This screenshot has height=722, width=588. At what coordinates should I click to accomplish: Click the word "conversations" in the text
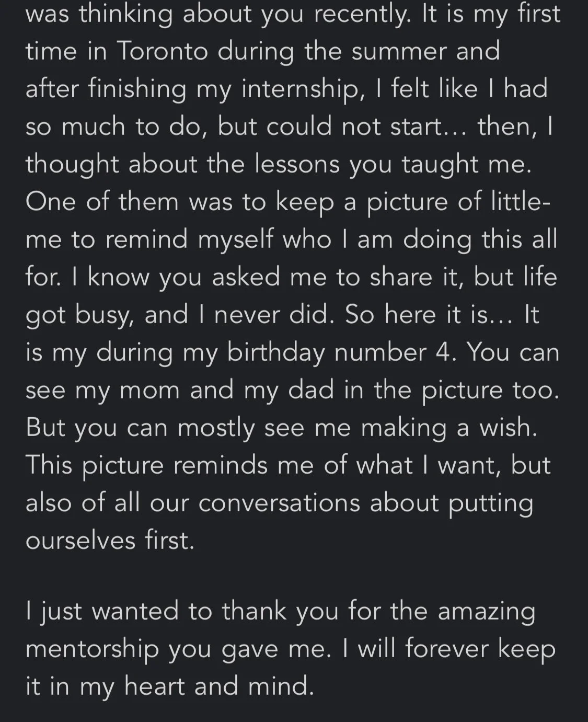pos(279,503)
